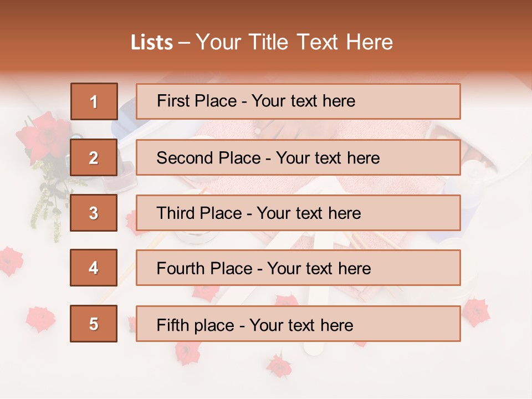Click the slide title text
Viewport: 532px width, 399px height.
[x=262, y=42]
